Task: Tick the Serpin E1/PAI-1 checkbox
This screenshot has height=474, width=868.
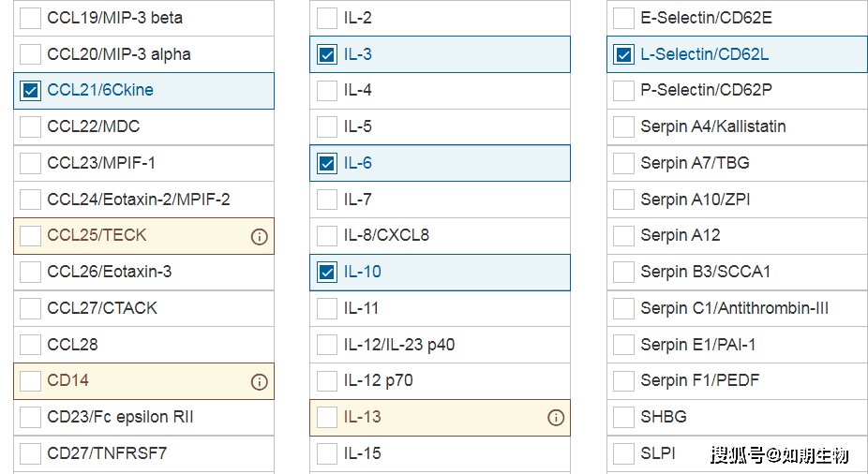Action: tap(623, 345)
